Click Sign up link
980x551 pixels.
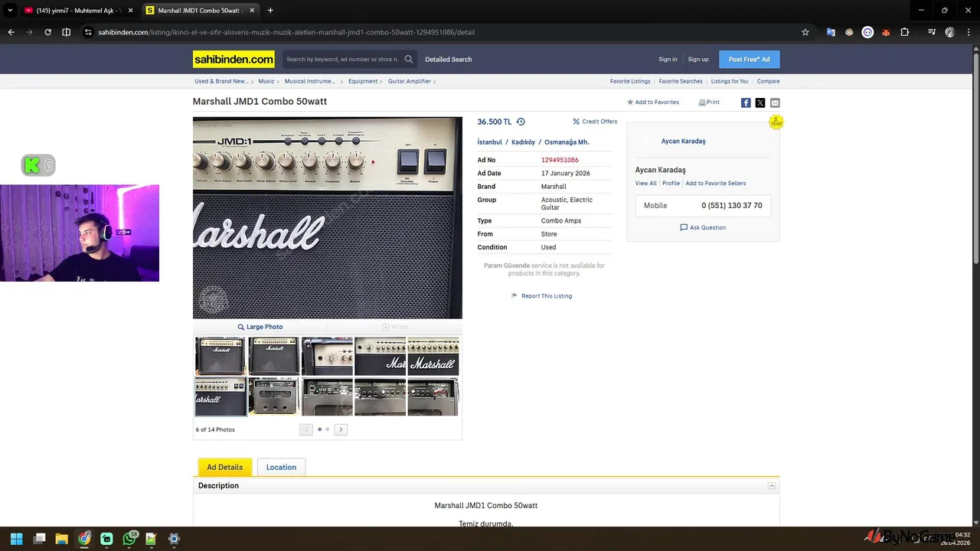698,59
